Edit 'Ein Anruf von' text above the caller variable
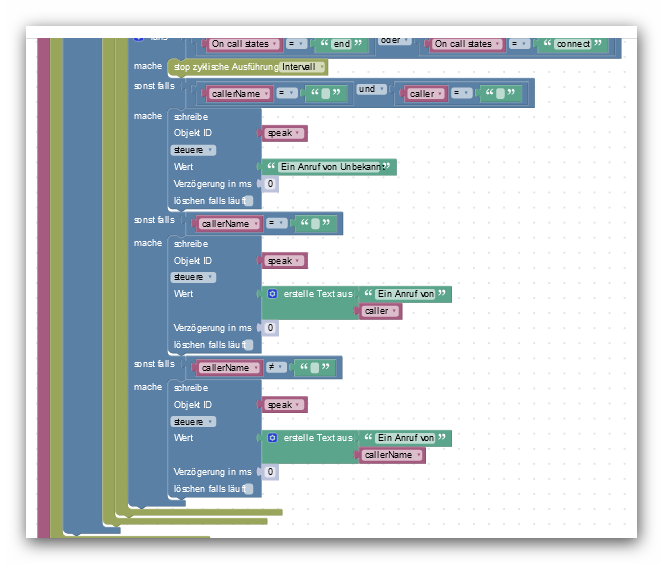The image size is (663, 564). click(405, 294)
